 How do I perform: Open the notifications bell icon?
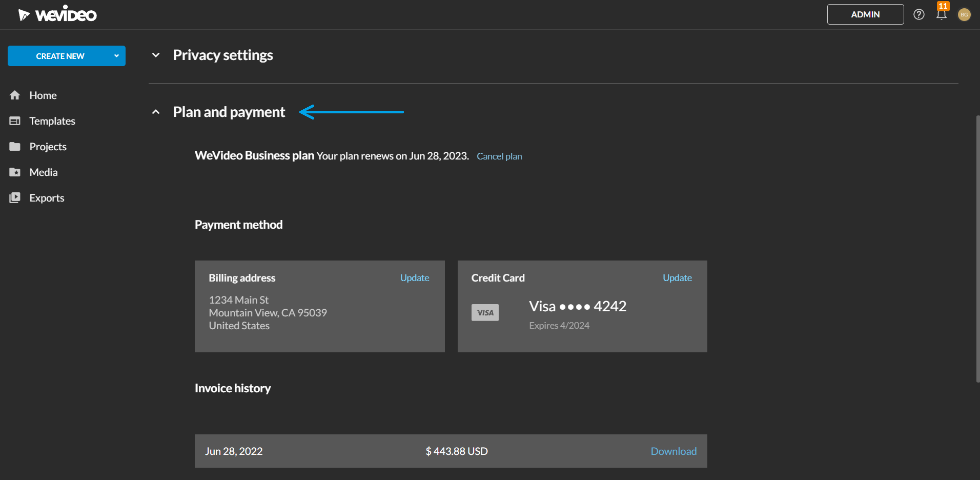click(x=942, y=14)
